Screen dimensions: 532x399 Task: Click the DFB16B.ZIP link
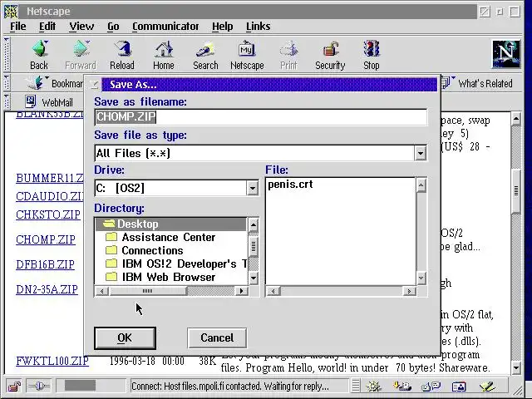(x=45, y=264)
